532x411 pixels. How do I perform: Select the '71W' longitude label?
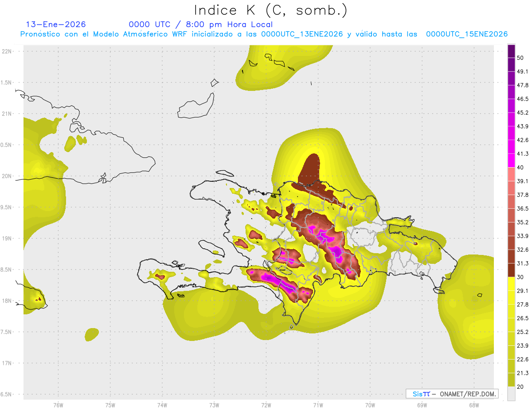coord(318,405)
